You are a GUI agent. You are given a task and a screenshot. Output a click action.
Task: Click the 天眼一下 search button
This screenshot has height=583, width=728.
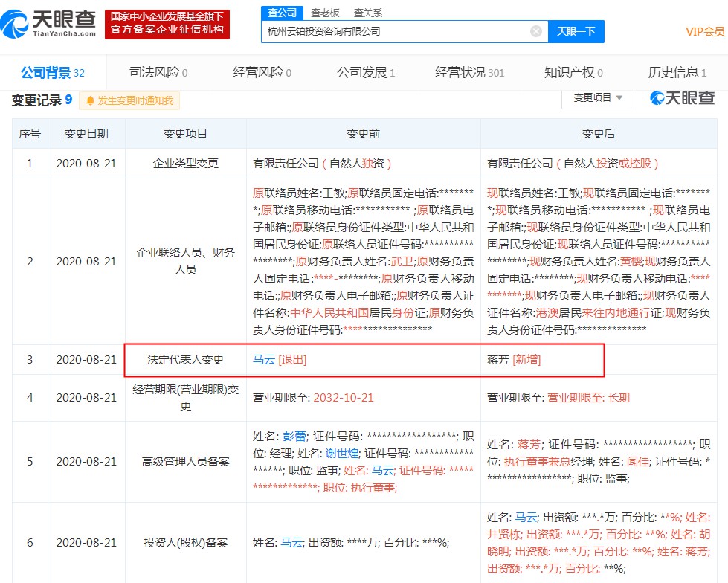[576, 31]
